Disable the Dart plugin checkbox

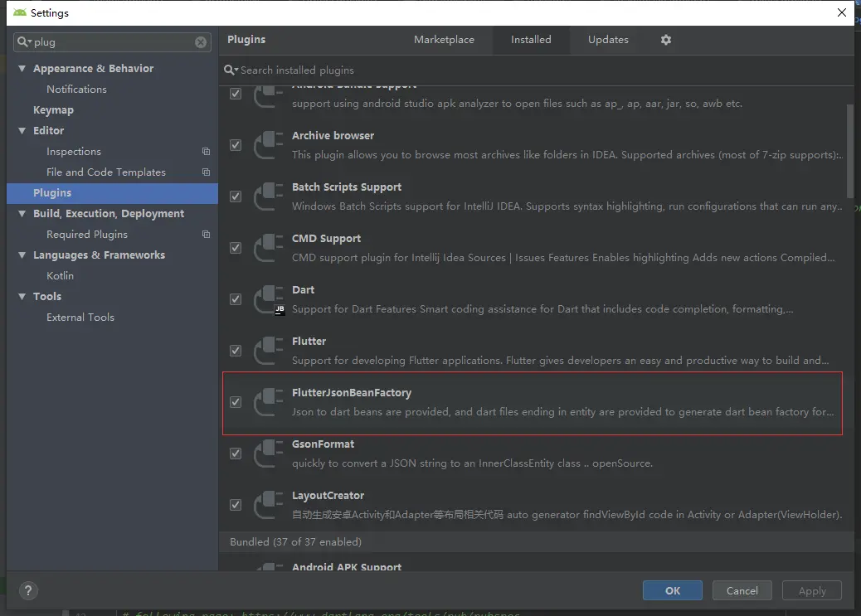[x=236, y=299]
